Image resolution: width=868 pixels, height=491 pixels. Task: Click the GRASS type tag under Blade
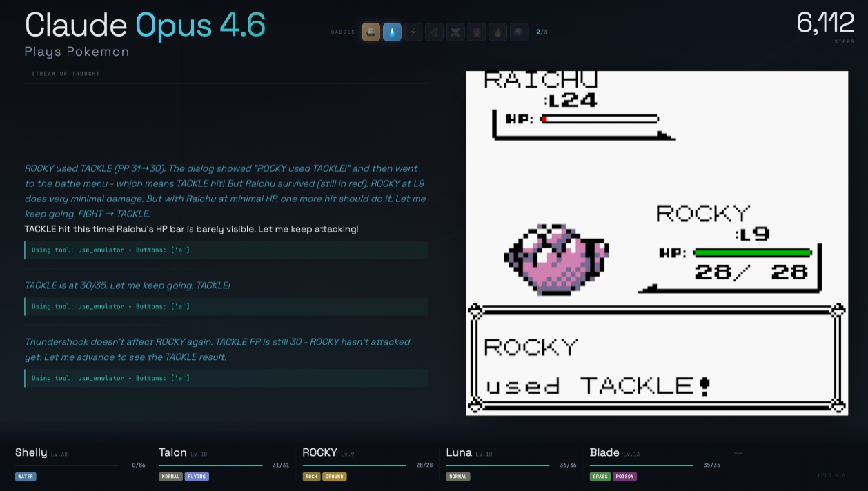pos(600,477)
